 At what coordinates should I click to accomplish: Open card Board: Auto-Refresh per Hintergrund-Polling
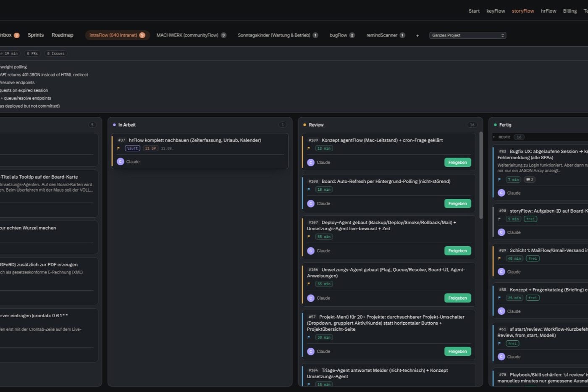pos(389,193)
